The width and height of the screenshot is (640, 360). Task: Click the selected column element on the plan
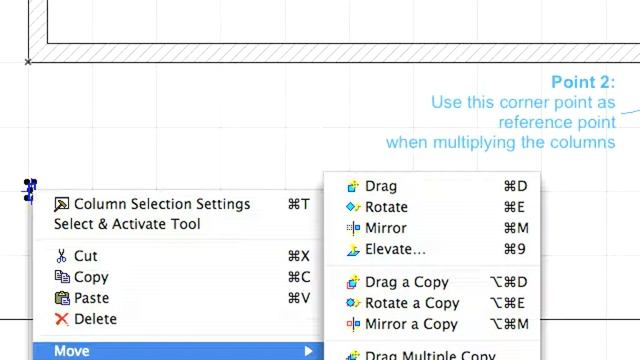pos(30,190)
